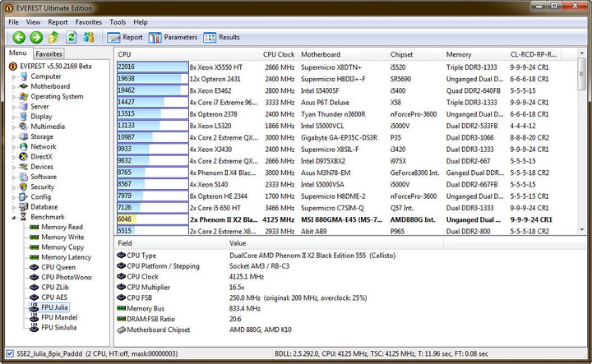
Task: Toggle the status bar checkbox for SSE2_Julia_8pix_Paddd
Action: tap(10, 353)
